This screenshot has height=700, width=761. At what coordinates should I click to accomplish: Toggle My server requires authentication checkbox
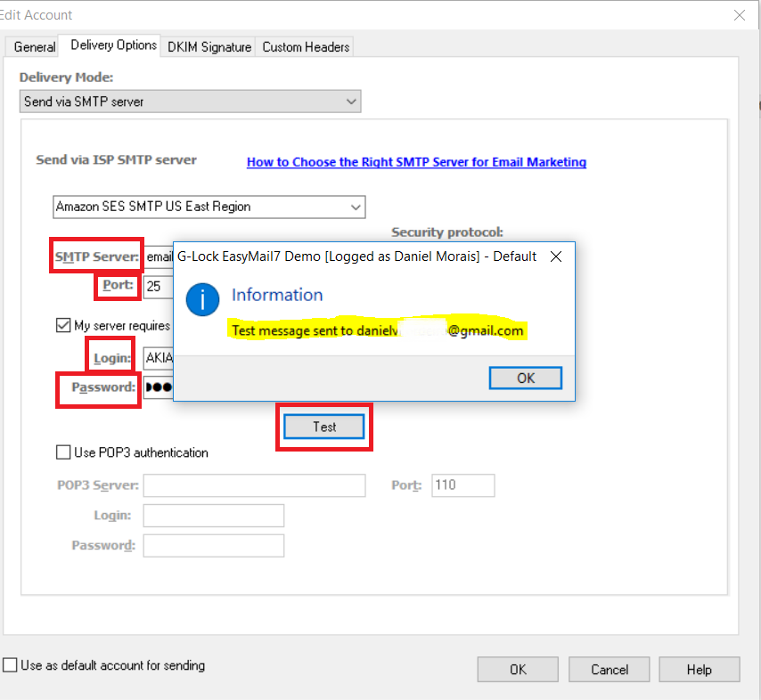coord(63,325)
